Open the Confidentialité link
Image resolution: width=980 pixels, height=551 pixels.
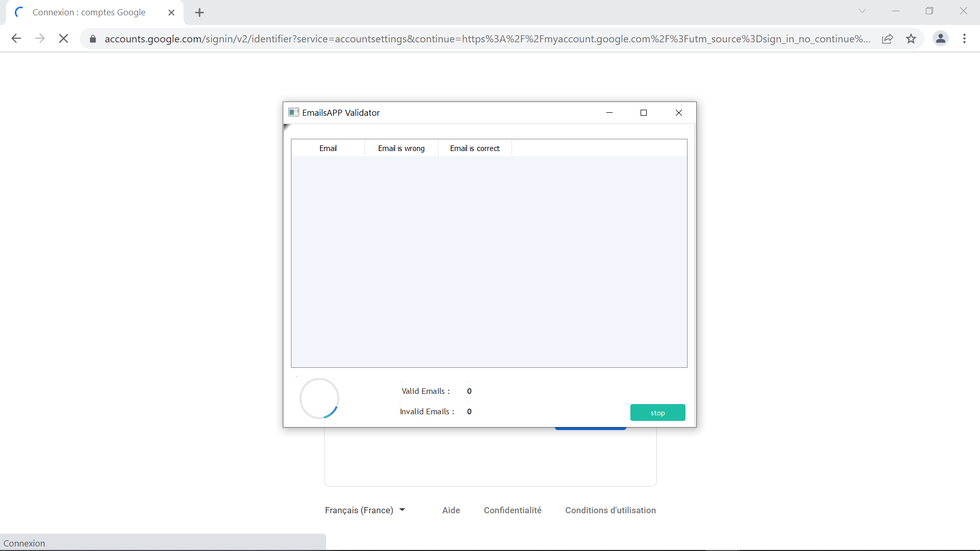pyautogui.click(x=512, y=510)
